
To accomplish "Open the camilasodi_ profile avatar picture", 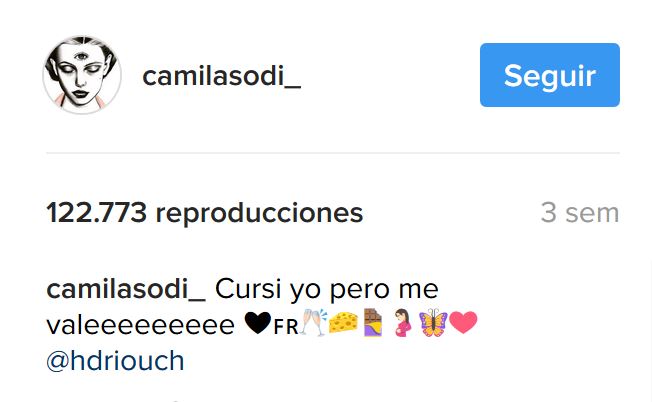I will pyautogui.click(x=82, y=75).
